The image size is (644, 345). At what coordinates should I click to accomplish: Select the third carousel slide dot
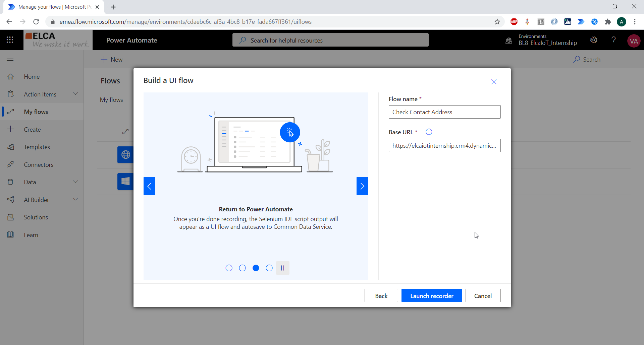click(x=256, y=268)
